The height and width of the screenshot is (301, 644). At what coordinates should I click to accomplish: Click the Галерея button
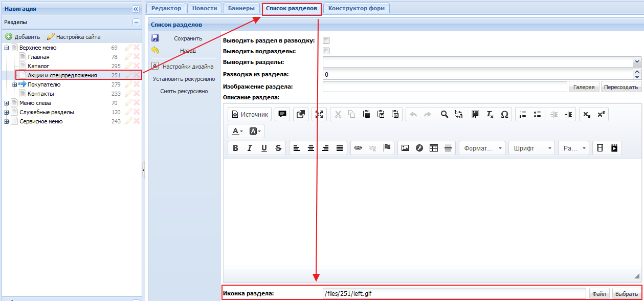(x=584, y=87)
